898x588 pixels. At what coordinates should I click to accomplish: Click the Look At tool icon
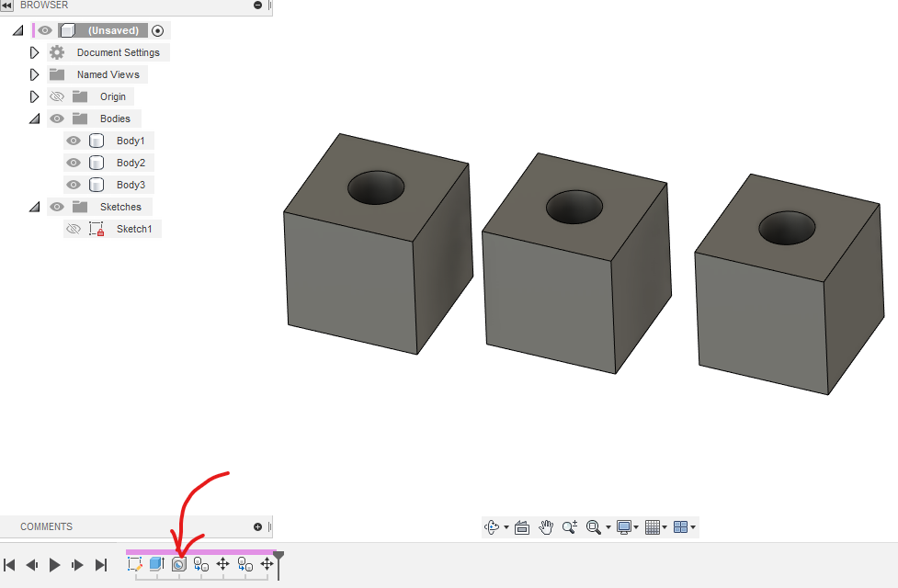click(522, 527)
